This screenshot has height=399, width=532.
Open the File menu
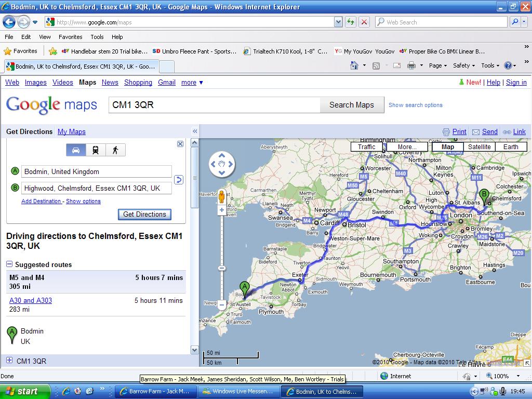click(9, 37)
